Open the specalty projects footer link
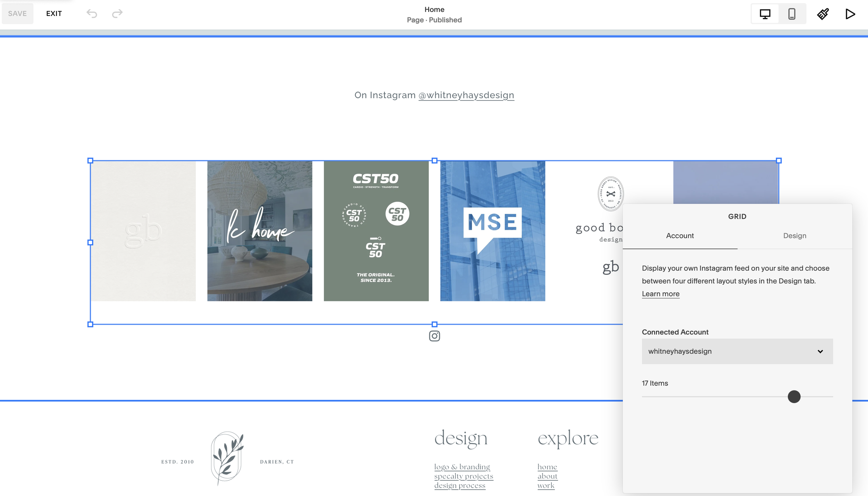The height and width of the screenshot is (496, 868). click(464, 476)
